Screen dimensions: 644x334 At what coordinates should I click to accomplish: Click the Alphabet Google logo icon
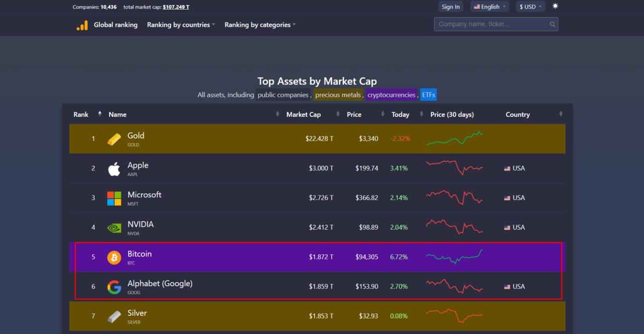point(114,287)
